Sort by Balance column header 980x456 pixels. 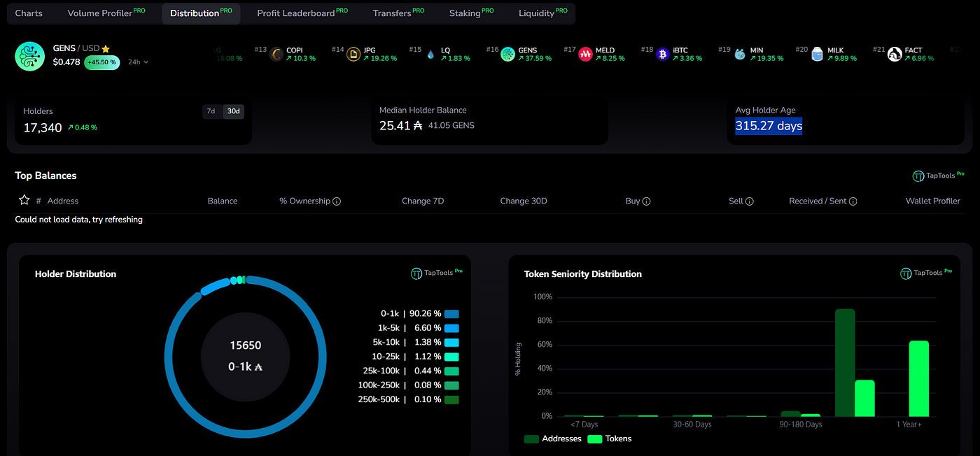tap(223, 201)
